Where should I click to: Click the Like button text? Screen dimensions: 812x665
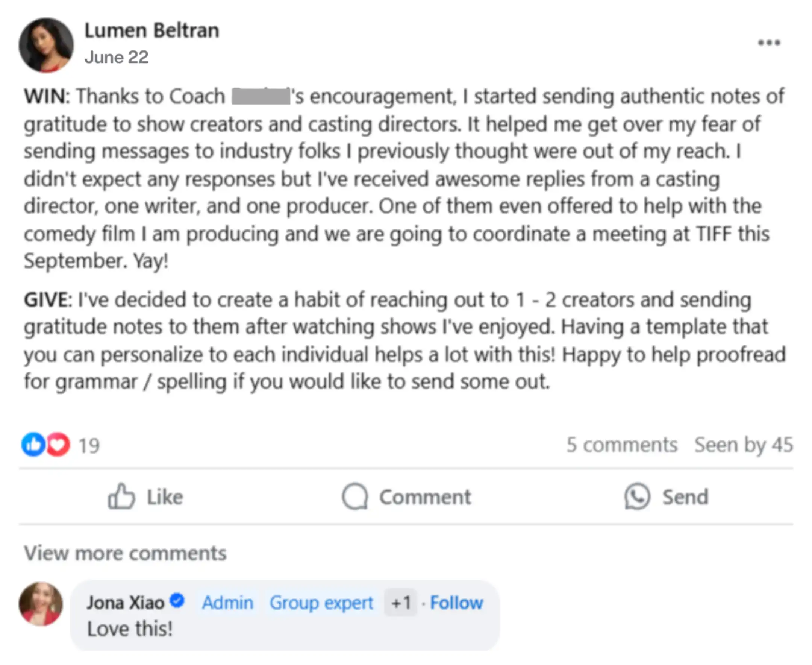(x=165, y=497)
